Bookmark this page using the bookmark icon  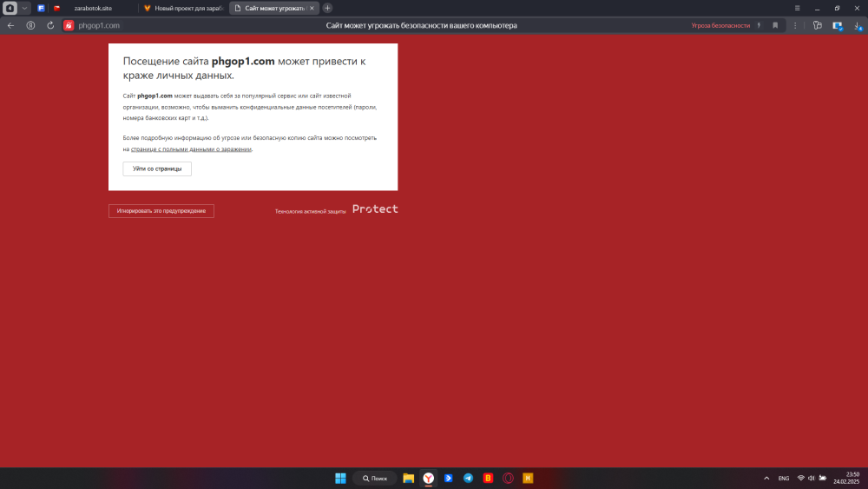(x=775, y=25)
